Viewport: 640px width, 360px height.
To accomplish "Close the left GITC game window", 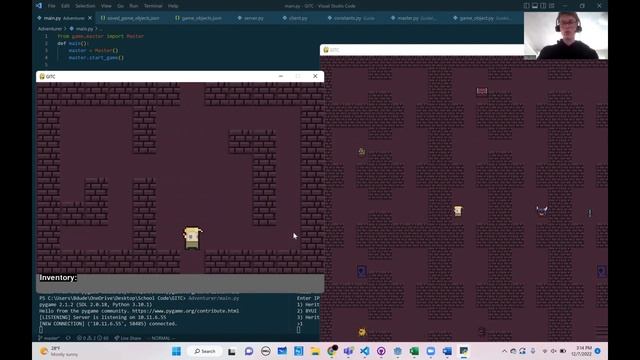I will click(x=315, y=76).
